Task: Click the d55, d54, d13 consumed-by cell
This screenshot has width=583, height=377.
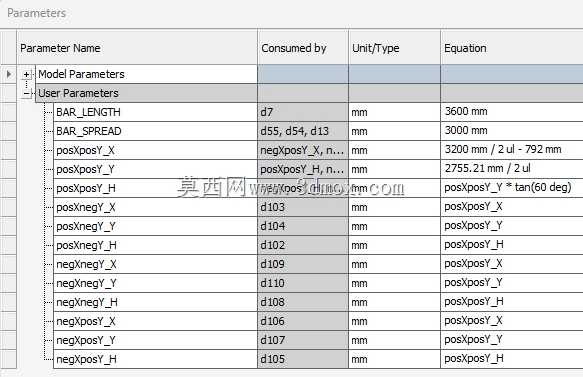Action: pos(303,131)
